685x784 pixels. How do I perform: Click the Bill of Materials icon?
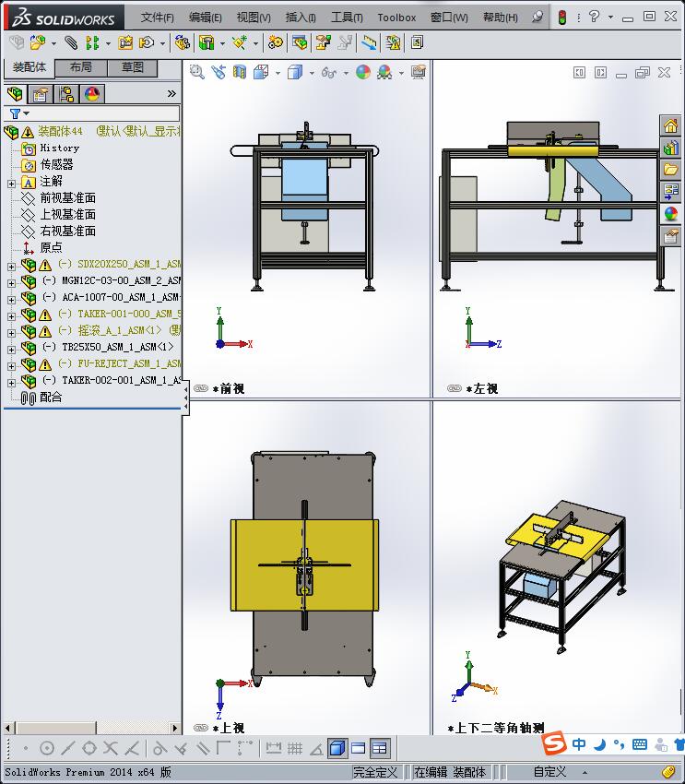pos(300,43)
